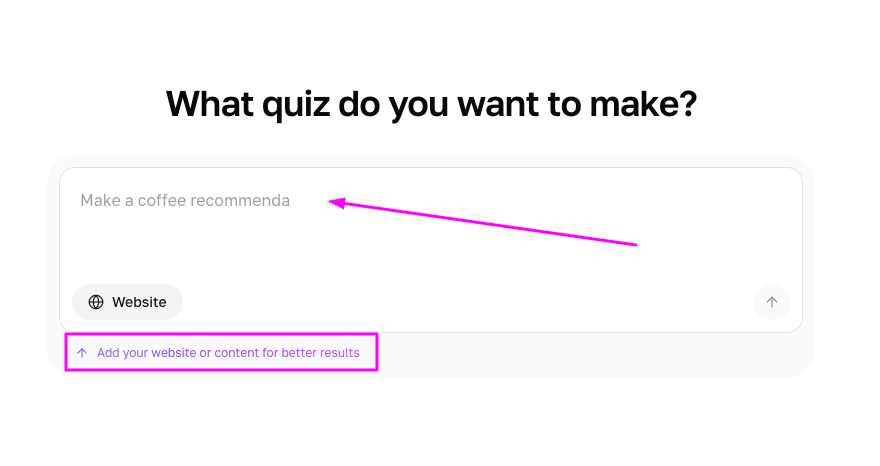The height and width of the screenshot is (466, 880).
Task: Click the "What quiz do you want to make?" heading
Action: 430,103
